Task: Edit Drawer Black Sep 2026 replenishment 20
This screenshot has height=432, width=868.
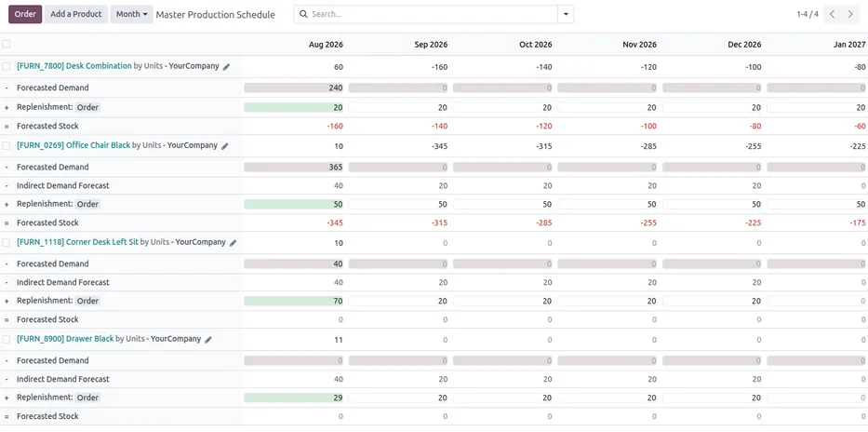Action: pos(398,398)
